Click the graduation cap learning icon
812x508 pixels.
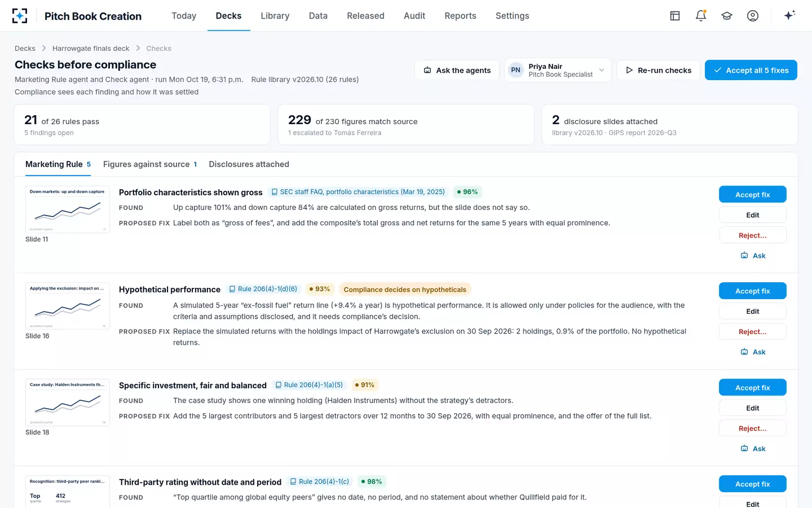pos(727,16)
